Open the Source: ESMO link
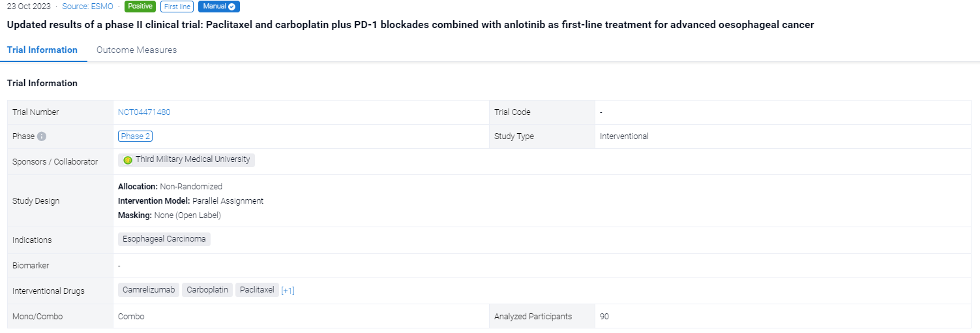 tap(88, 7)
